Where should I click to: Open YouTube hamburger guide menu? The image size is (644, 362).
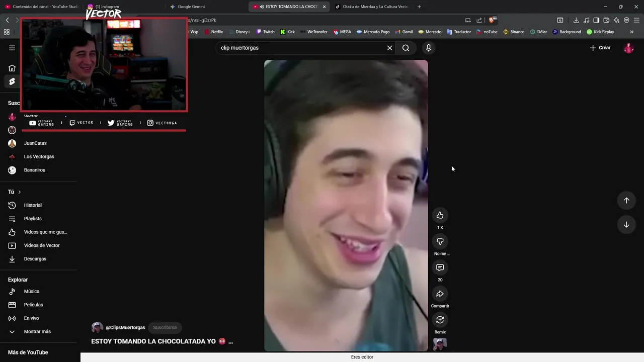(x=12, y=48)
